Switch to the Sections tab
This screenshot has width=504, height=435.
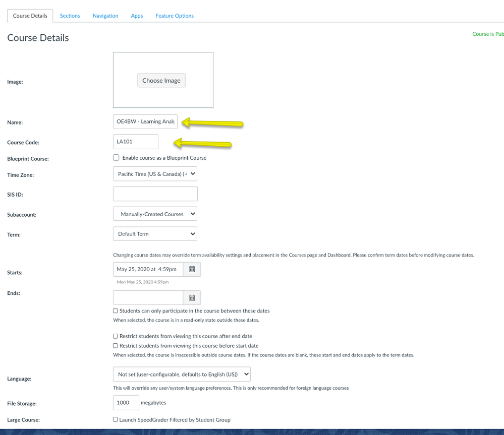70,16
